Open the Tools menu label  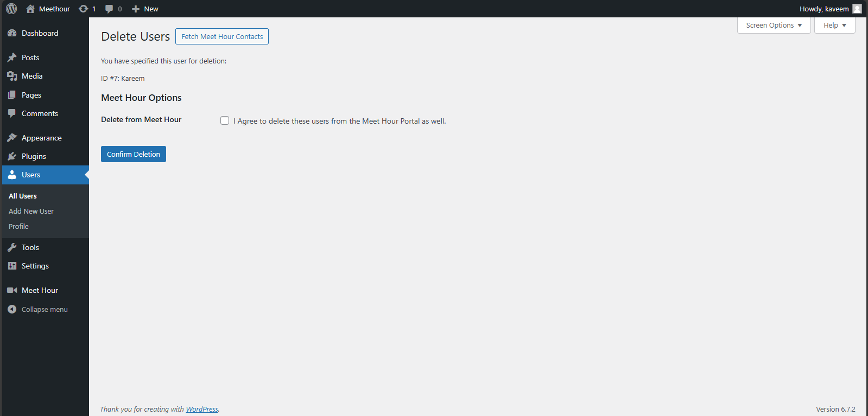30,247
